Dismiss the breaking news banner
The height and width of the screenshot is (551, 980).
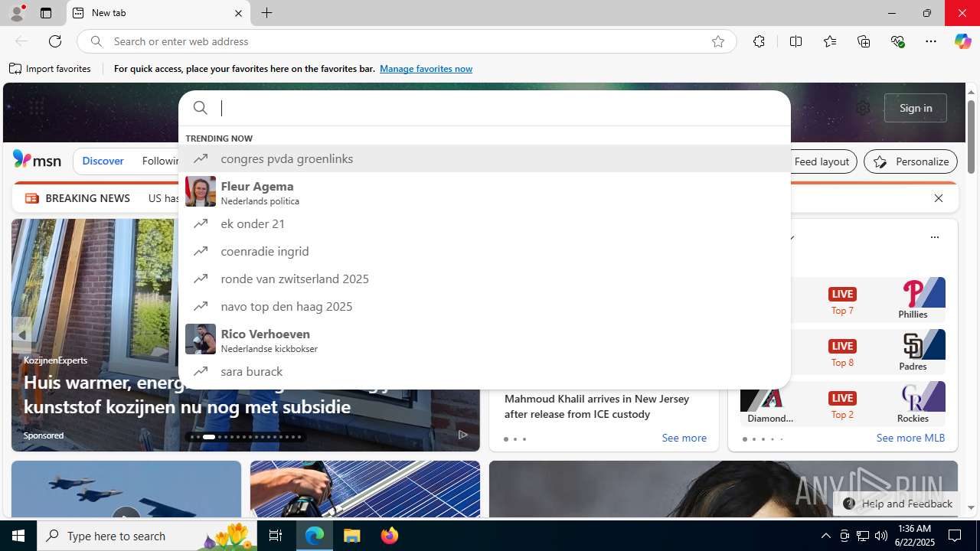[x=939, y=198]
